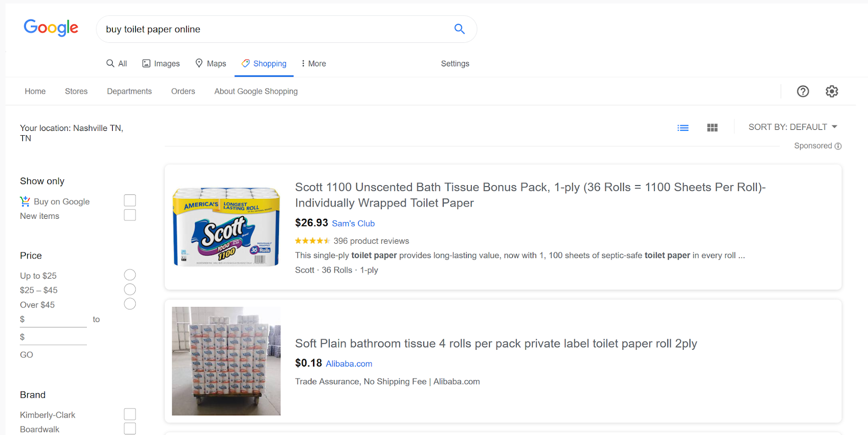868x435 pixels.
Task: Click the maximum price input field
Action: (53, 337)
